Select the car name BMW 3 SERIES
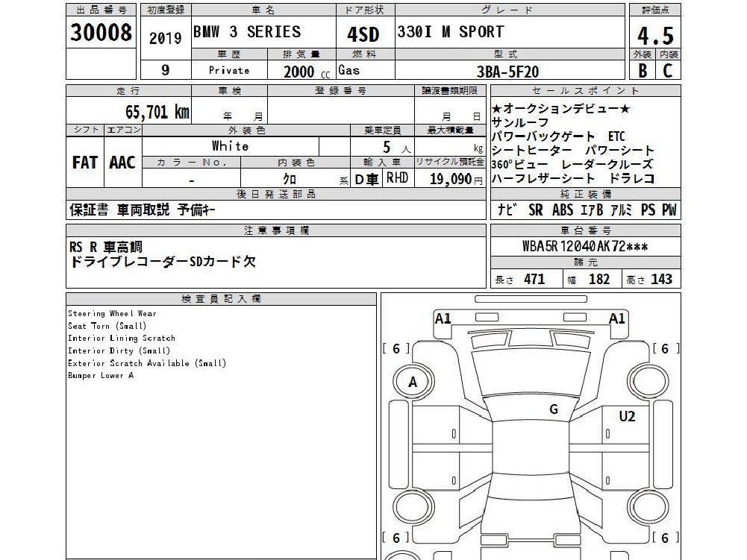Image resolution: width=747 pixels, height=560 pixels. (x=247, y=32)
